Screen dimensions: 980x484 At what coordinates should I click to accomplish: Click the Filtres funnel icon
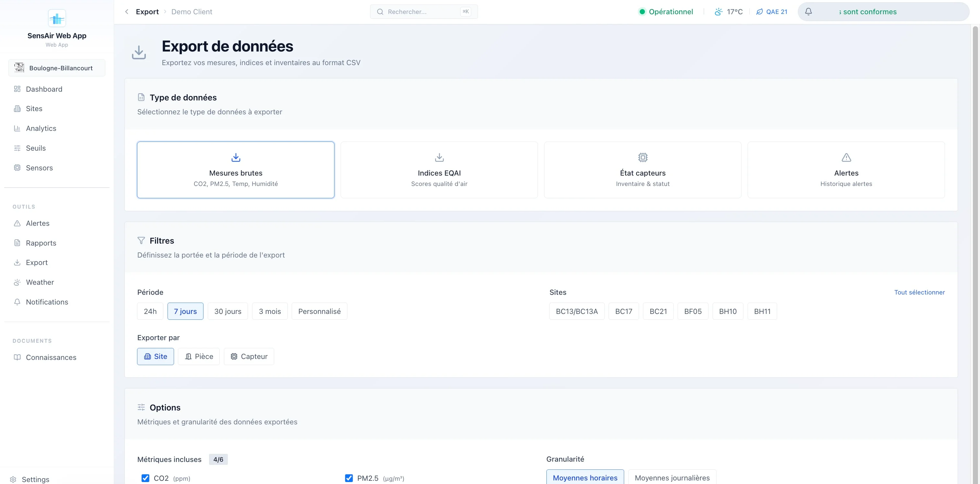click(141, 241)
